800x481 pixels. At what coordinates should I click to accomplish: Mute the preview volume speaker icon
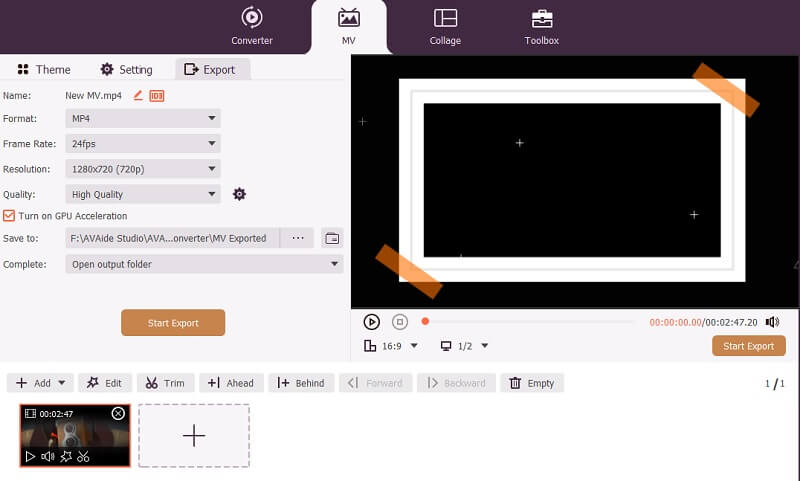click(x=772, y=322)
